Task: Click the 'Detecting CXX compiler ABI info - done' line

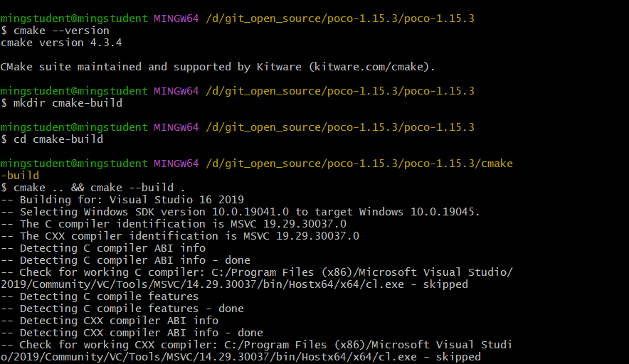Action: [x=132, y=333]
